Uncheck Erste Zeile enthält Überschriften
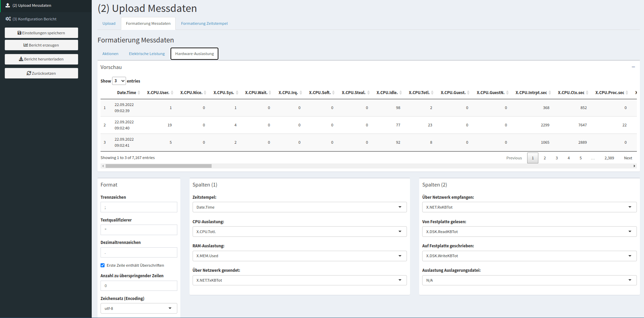Viewport: 644px width, 318px height. 102,265
